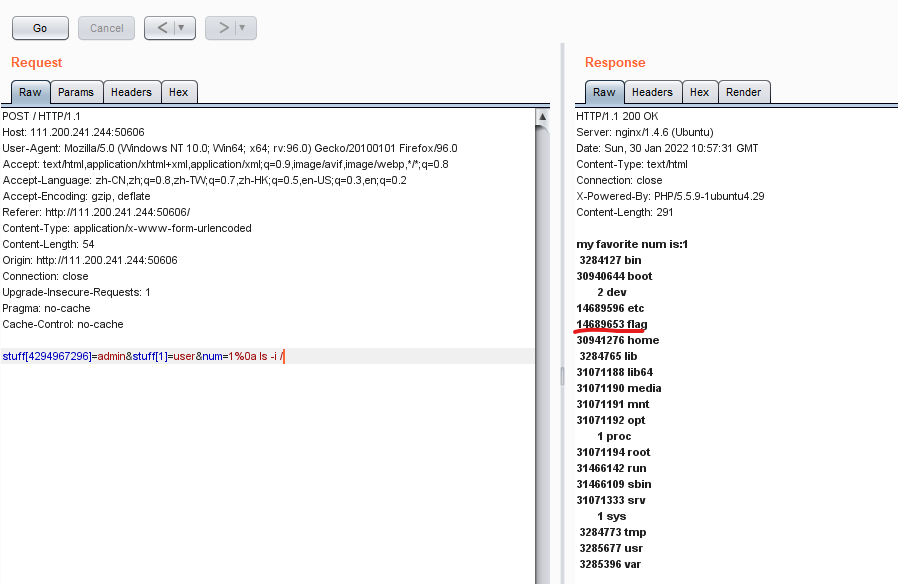
Task: Click the Accept-Encoding header line
Action: pos(76,196)
